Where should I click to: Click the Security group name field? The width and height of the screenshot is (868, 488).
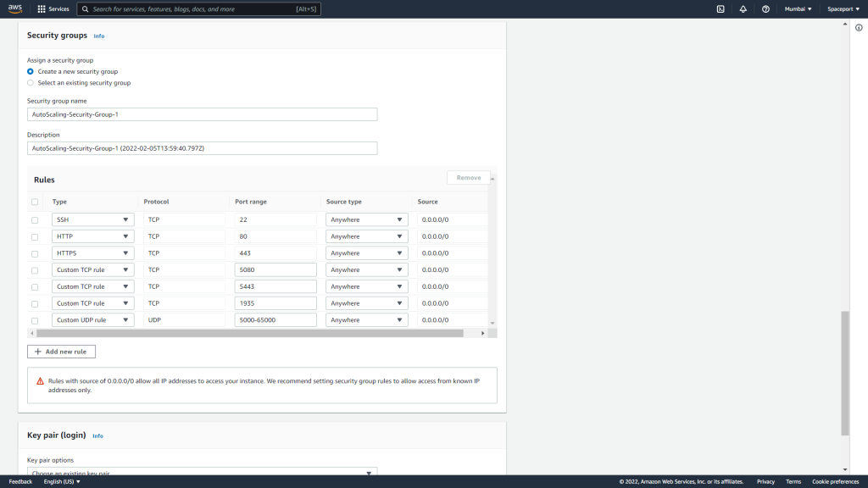pyautogui.click(x=202, y=114)
